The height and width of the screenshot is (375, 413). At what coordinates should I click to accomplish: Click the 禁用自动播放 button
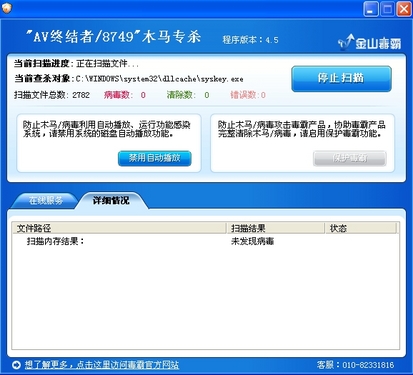coord(155,158)
